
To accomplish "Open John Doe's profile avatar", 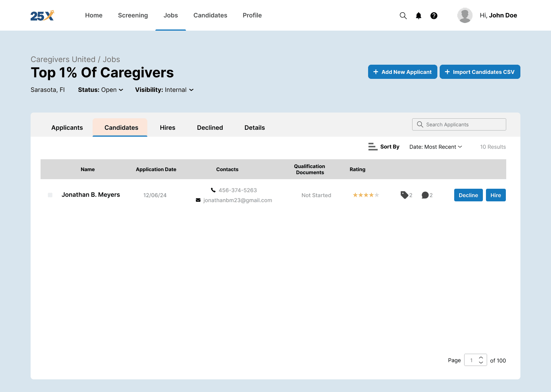I will click(465, 16).
